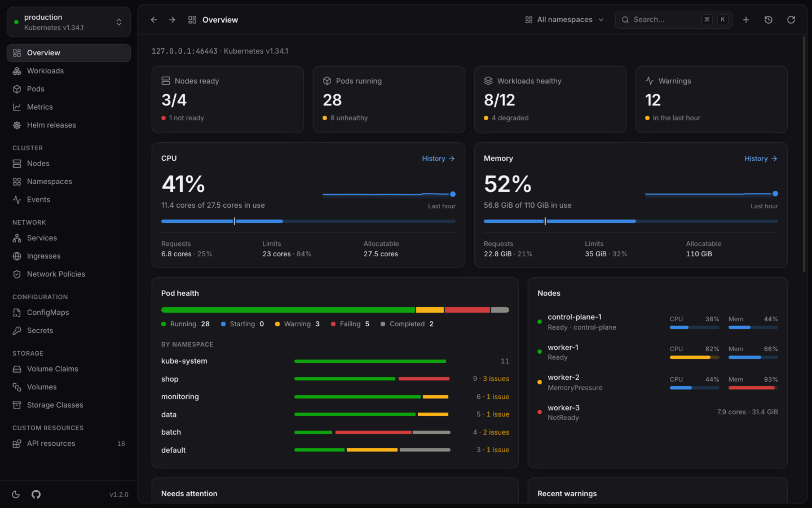This screenshot has width=812, height=508.
Task: Click the shop namespace "3 issues" text
Action: point(496,379)
